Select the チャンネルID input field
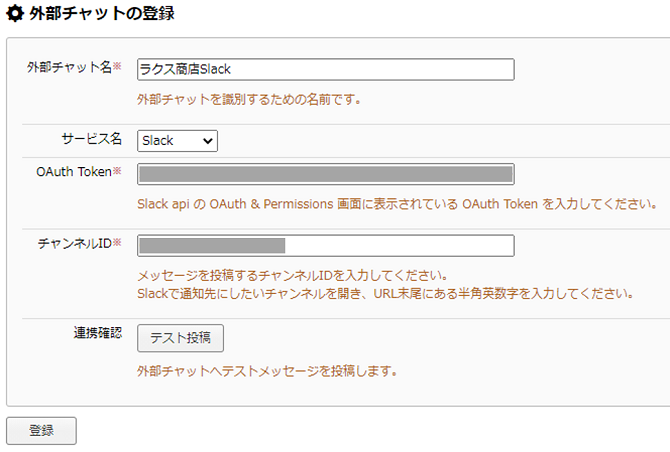 [326, 245]
